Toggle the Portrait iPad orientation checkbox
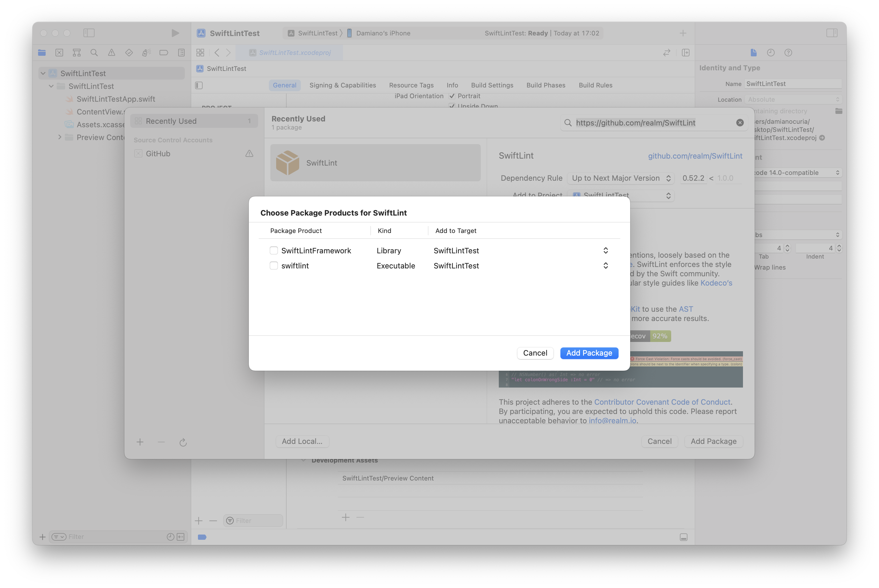This screenshot has width=879, height=588. coord(452,96)
